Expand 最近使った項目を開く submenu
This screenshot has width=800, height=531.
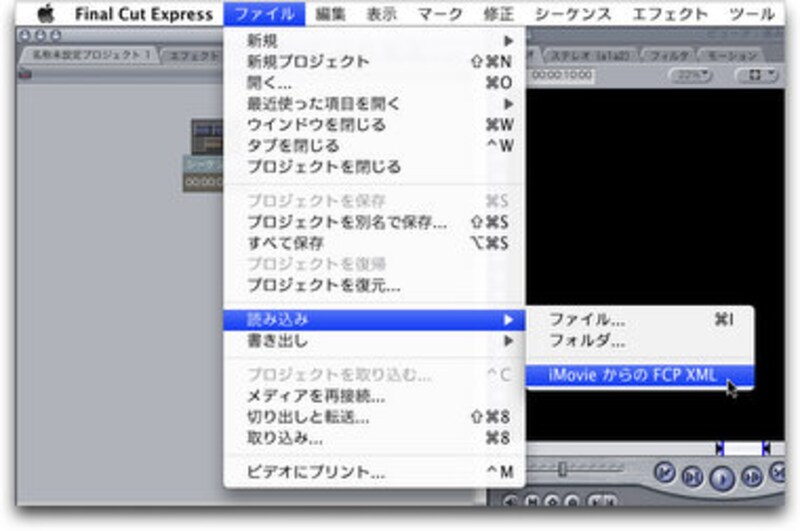pos(380,103)
